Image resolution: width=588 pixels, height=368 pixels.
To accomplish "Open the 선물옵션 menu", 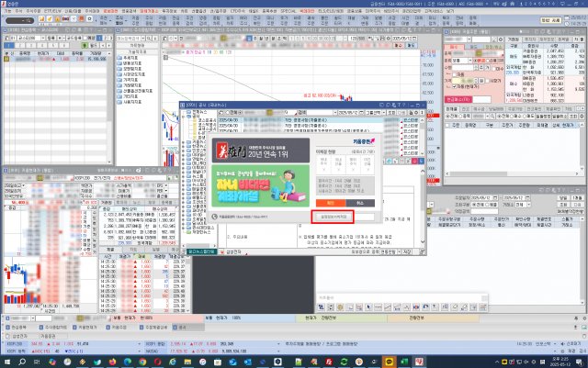I will tap(198, 11).
